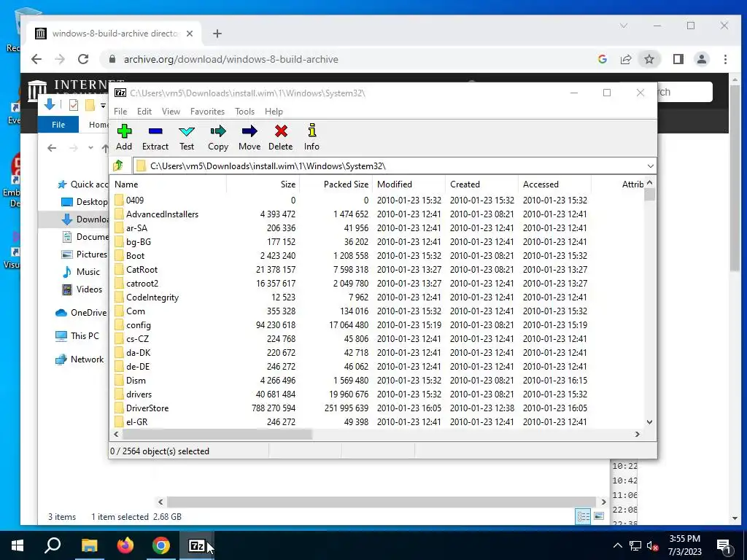Image resolution: width=747 pixels, height=560 pixels.
Task: Open the Info tool
Action: [312, 137]
